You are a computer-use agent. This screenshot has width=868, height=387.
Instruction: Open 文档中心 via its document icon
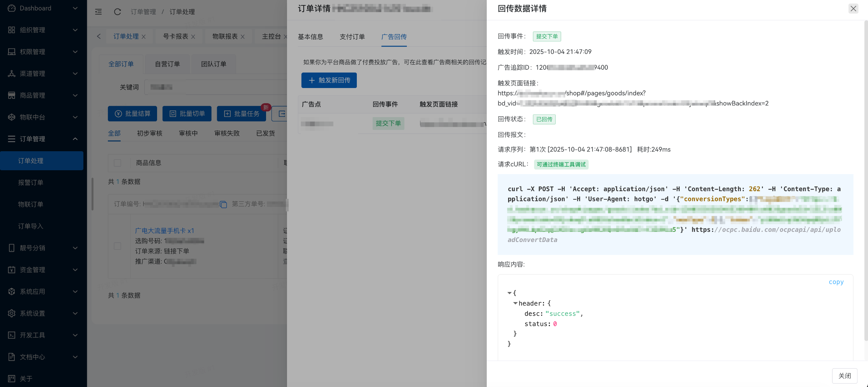pos(11,357)
